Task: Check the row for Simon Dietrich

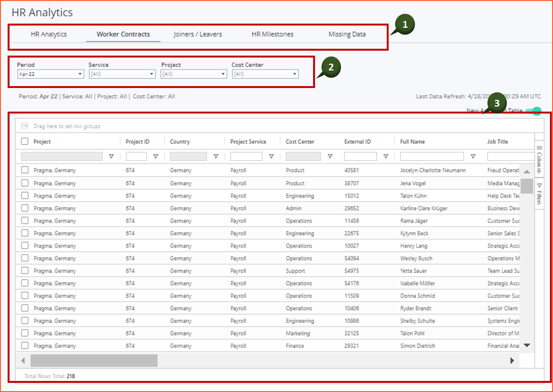Action: (x=25, y=346)
